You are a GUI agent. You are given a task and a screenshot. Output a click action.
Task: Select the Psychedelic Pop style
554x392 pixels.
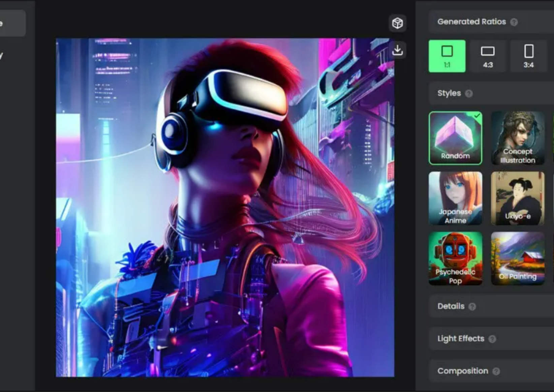point(455,259)
